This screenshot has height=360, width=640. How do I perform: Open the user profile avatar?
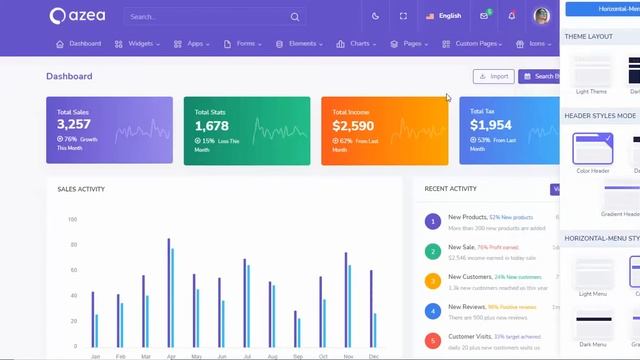(542, 16)
